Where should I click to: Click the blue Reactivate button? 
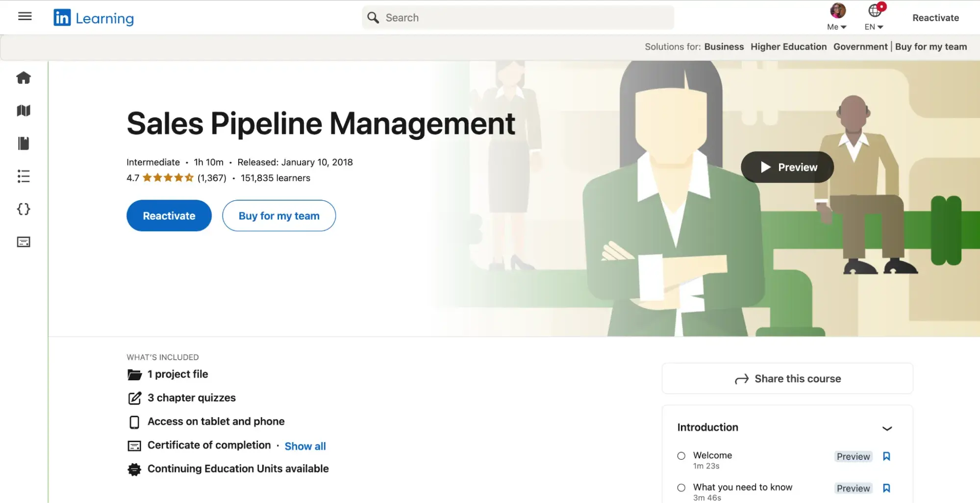[169, 216]
